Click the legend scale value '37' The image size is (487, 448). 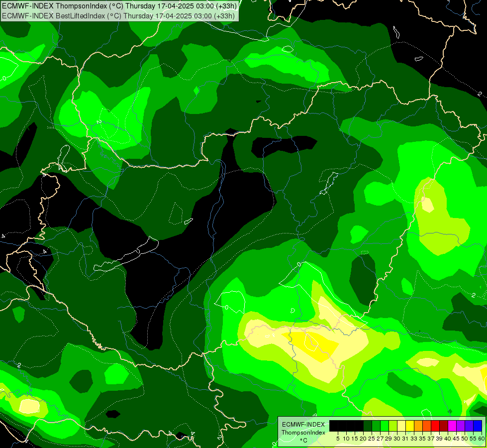pyautogui.click(x=431, y=439)
